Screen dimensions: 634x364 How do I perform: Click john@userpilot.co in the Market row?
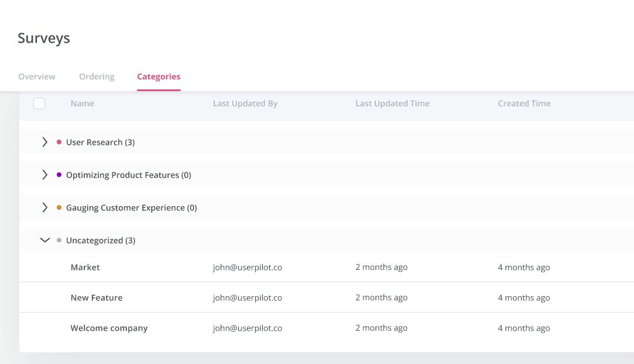pos(247,268)
